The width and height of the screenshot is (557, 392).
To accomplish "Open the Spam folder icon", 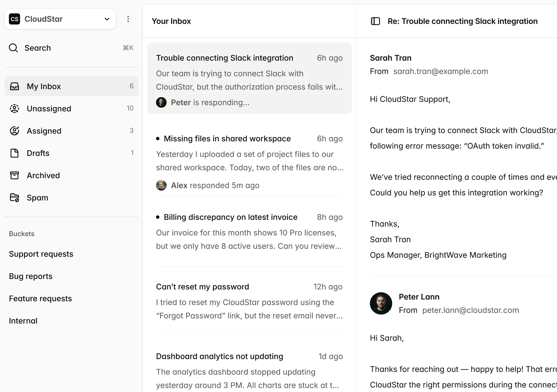I will [14, 198].
